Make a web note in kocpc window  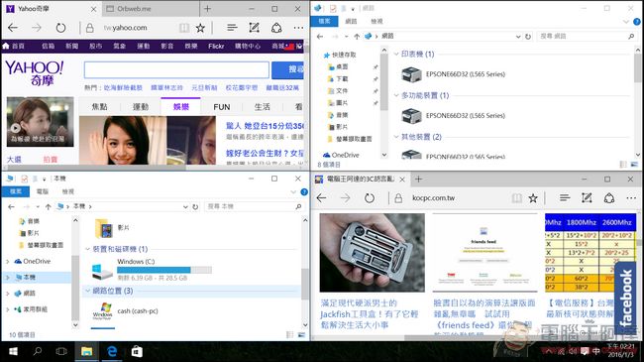pyautogui.click(x=587, y=198)
